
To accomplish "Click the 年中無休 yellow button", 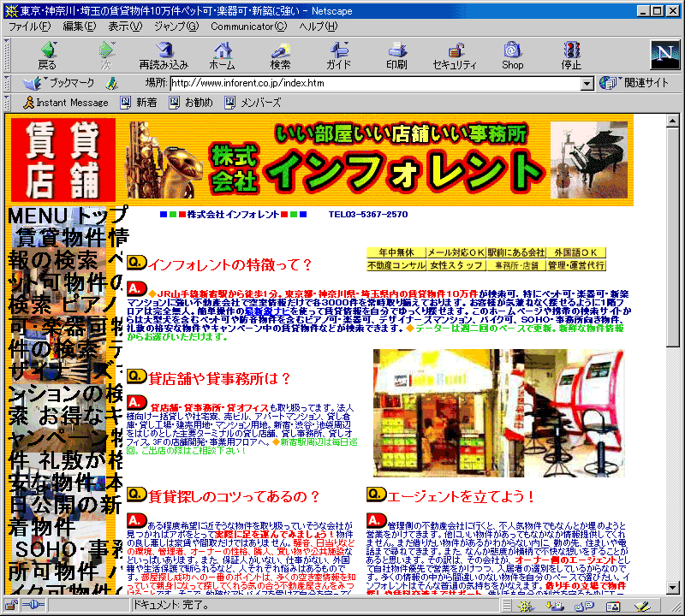I will coord(396,252).
